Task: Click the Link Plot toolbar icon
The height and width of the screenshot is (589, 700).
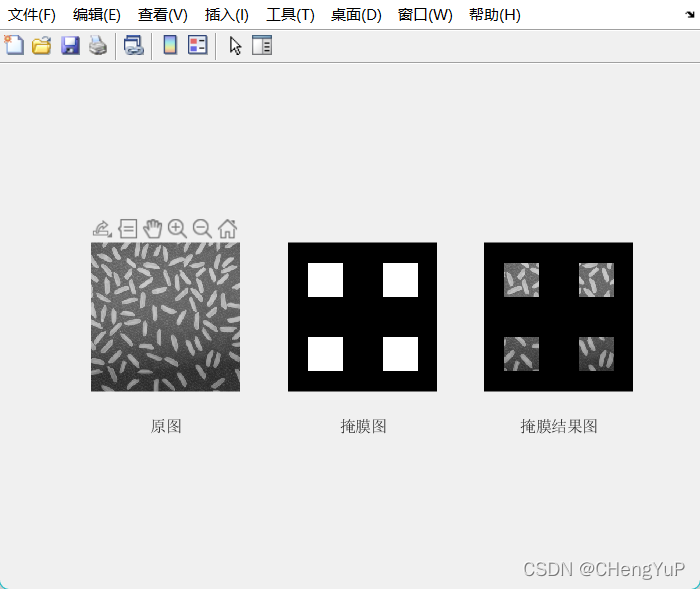Action: click(x=133, y=46)
